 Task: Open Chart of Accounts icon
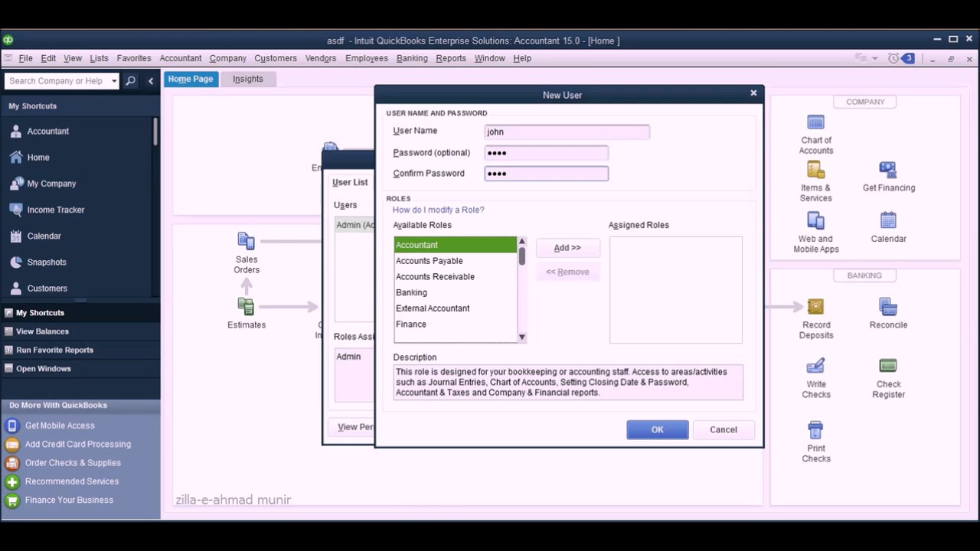tap(815, 122)
